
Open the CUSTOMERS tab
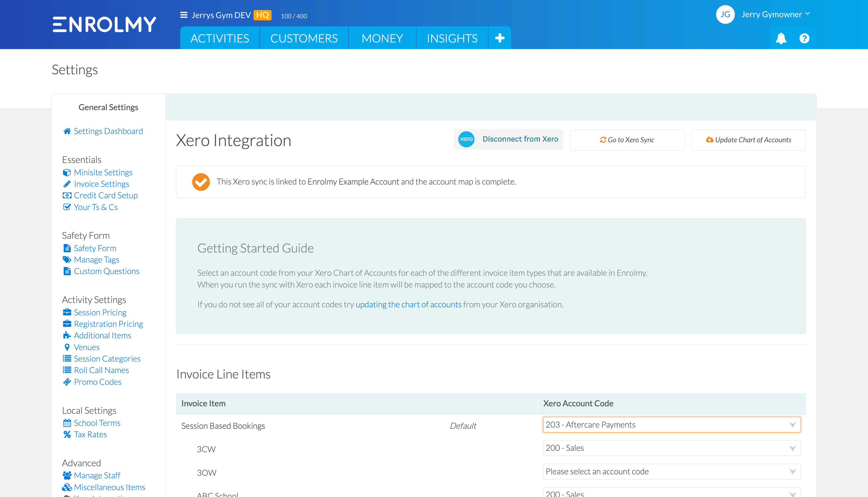(x=304, y=38)
